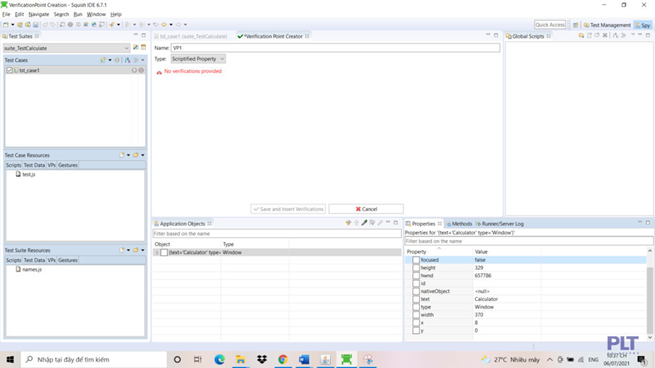Check the nativeObject property checkbox
This screenshot has height=368, width=655.
pyautogui.click(x=416, y=291)
